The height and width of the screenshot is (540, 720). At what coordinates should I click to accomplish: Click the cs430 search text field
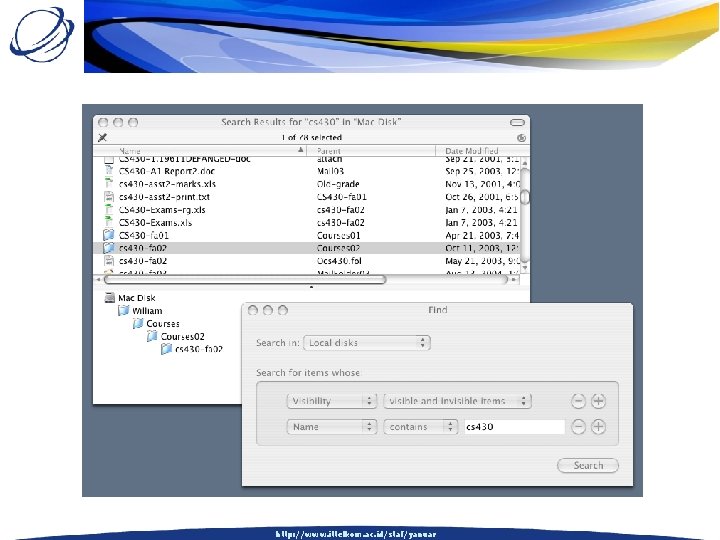pos(514,427)
